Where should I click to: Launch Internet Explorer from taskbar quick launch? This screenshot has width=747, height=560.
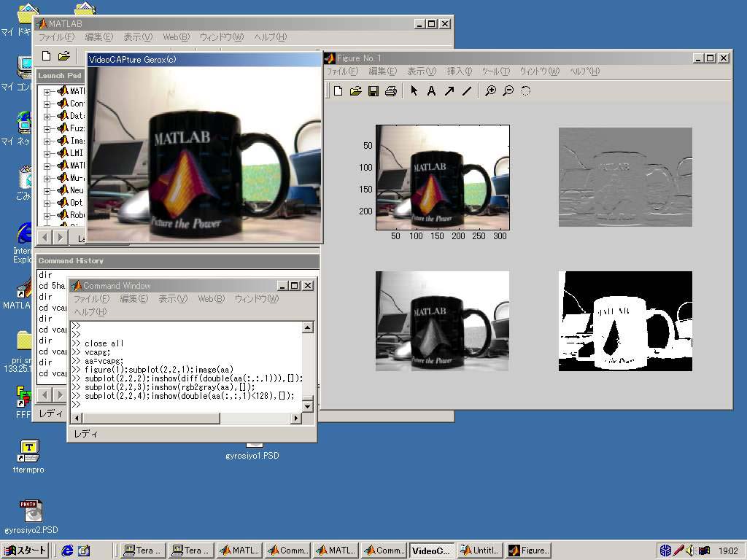[68, 551]
